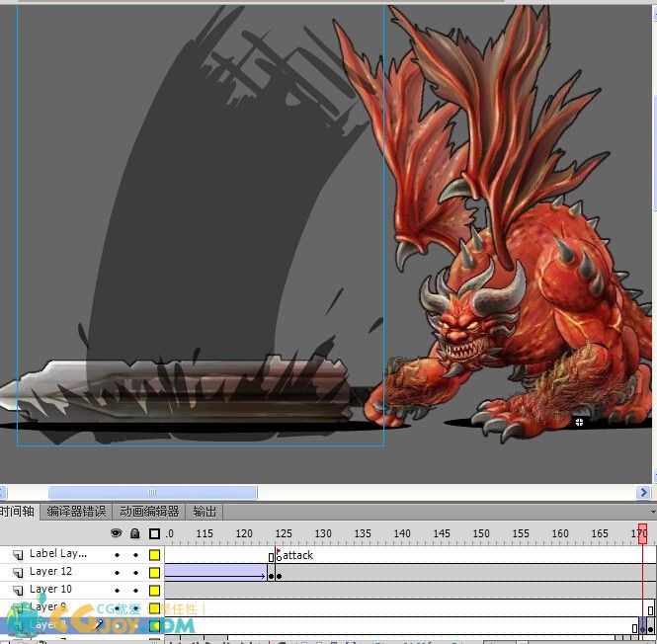Click the Layer 8 green outline swatch
This screenshot has width=657, height=644.
coord(154,626)
